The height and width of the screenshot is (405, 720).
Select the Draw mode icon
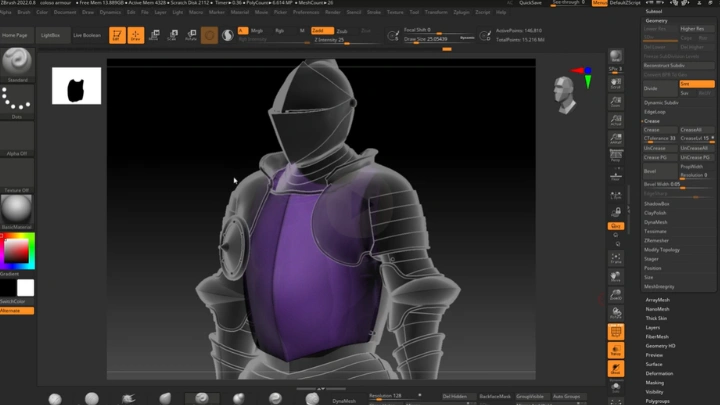[136, 35]
